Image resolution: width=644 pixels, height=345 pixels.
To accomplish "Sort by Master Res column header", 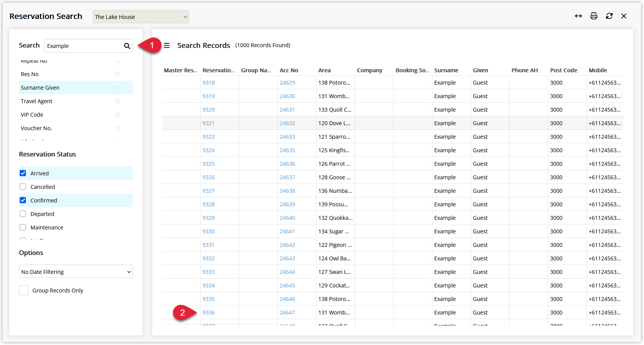I will click(180, 70).
